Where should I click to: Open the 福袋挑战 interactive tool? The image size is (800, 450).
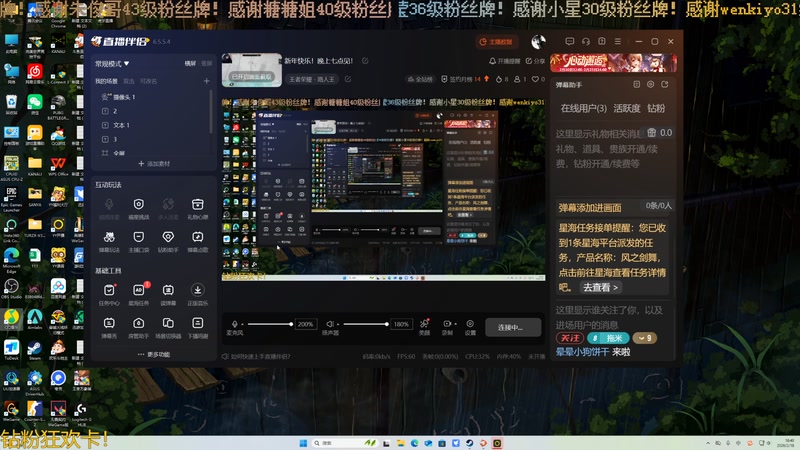(138, 208)
